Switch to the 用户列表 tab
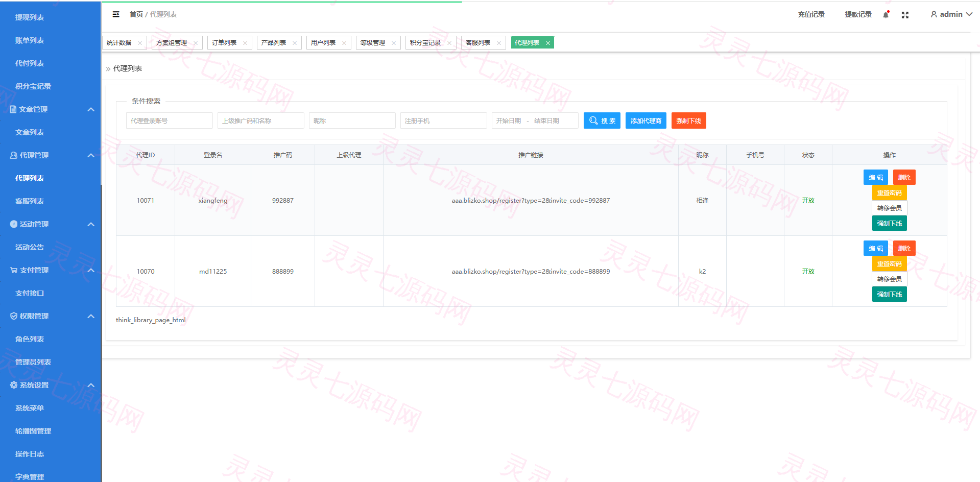The width and height of the screenshot is (980, 482). 323,43
